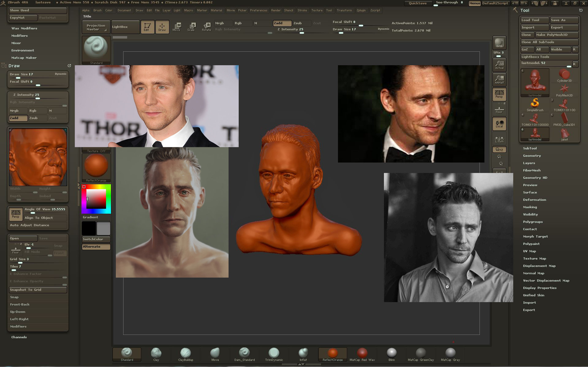
Task: Pick a color from the gradient picker
Action: click(96, 199)
